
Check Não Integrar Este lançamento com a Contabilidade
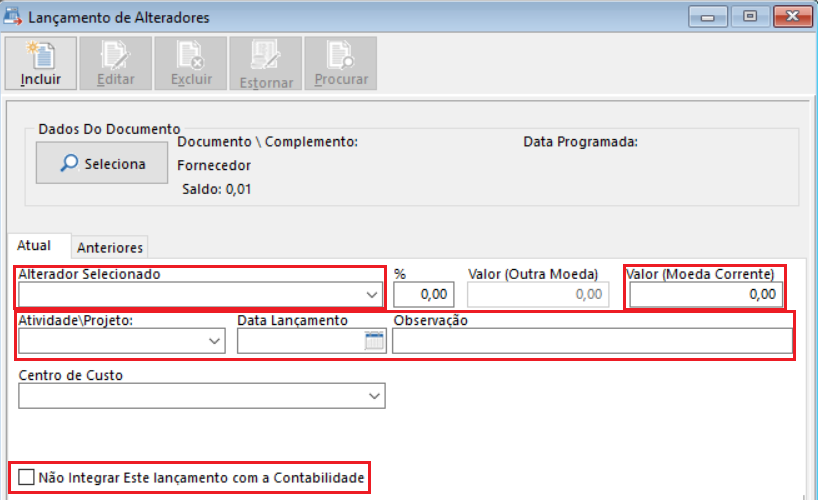(x=26, y=477)
